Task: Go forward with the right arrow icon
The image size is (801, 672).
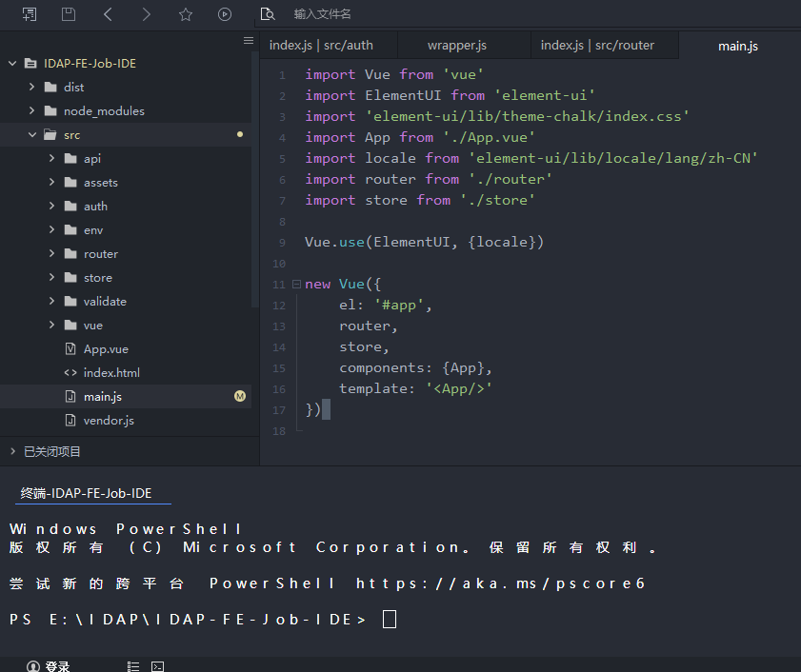Action: (146, 14)
